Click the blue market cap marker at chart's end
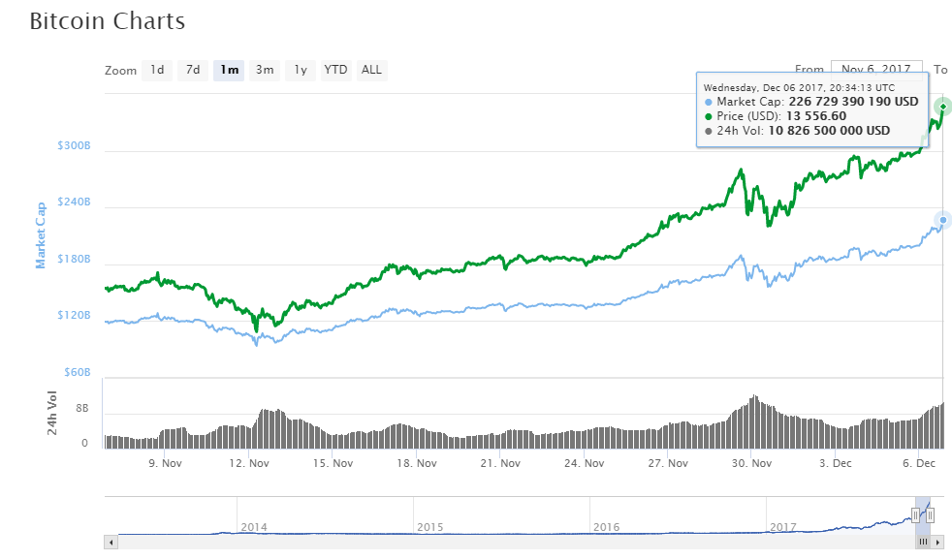This screenshot has width=952, height=560. [942, 220]
